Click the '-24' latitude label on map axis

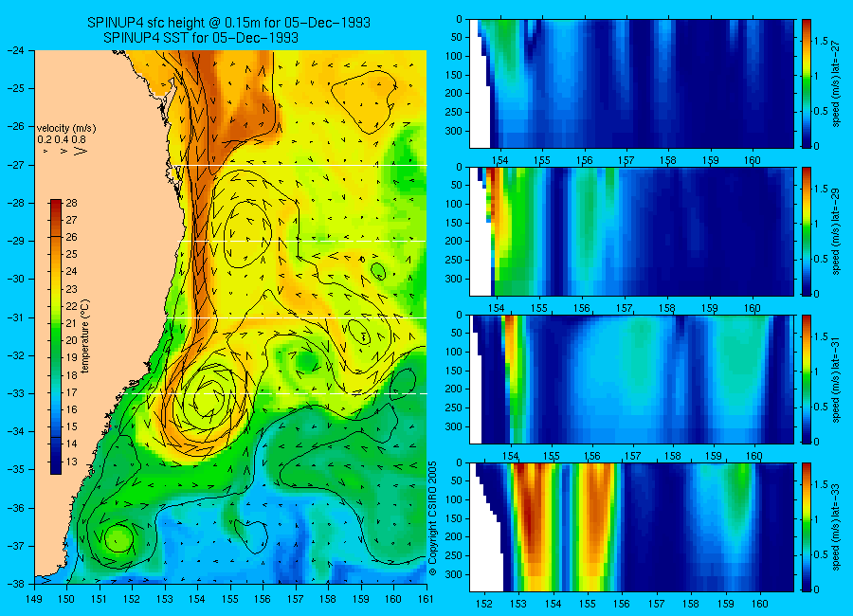[x=15, y=50]
